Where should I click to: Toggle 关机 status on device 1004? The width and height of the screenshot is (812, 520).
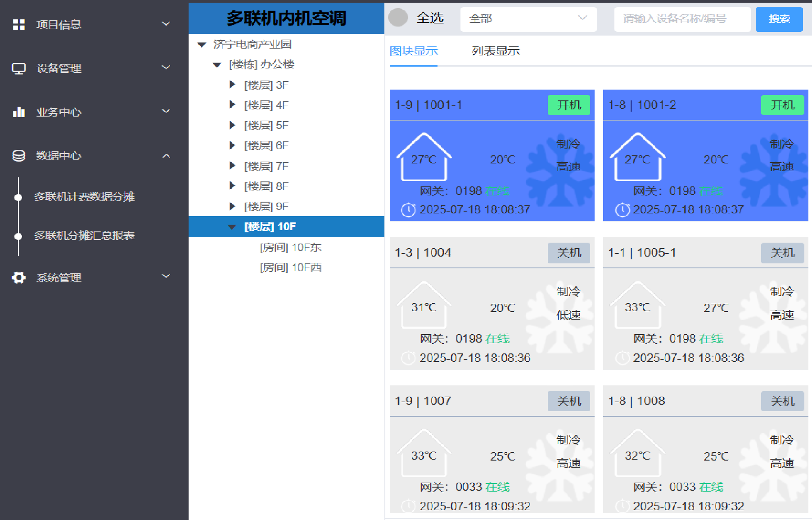(x=569, y=253)
